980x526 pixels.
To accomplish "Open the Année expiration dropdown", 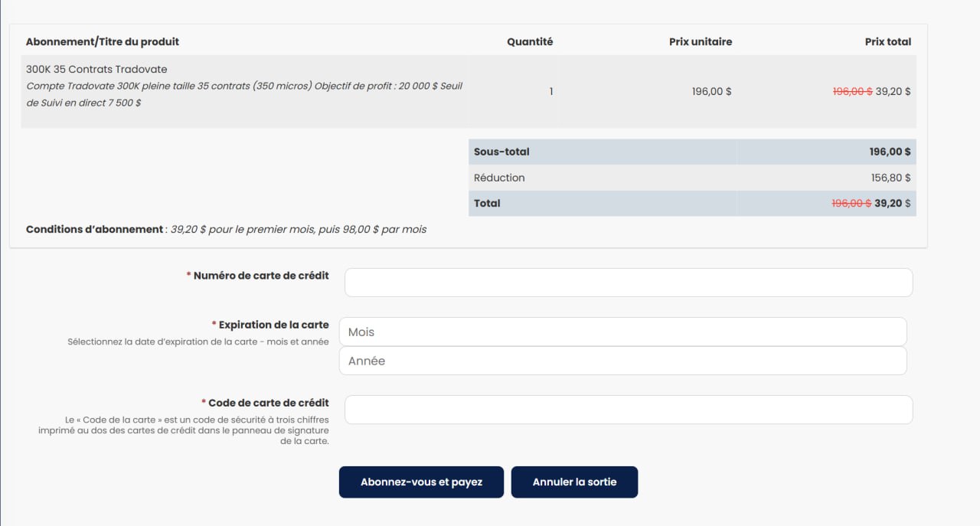I will [622, 360].
